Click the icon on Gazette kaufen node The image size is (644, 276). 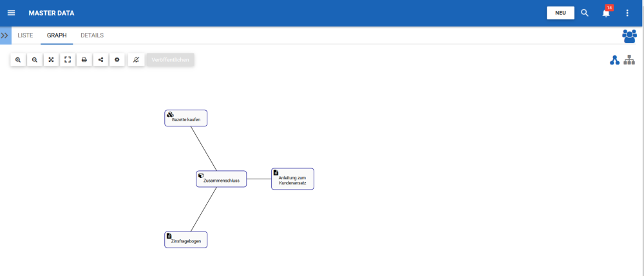[x=170, y=114]
